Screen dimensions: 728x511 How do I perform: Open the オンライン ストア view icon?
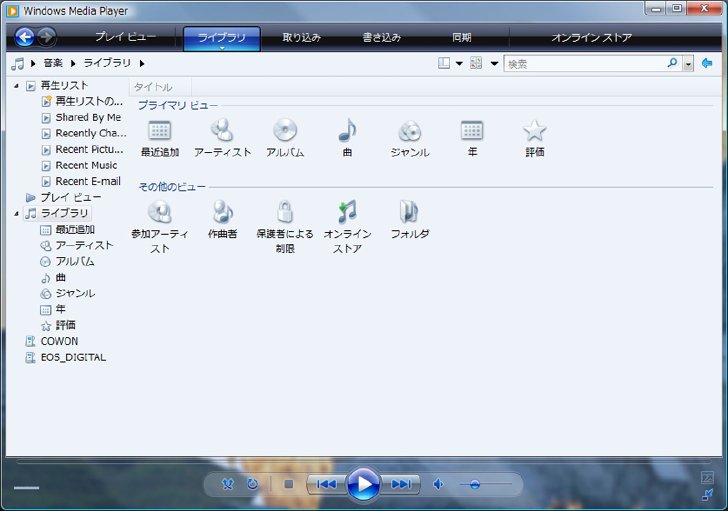[x=347, y=212]
